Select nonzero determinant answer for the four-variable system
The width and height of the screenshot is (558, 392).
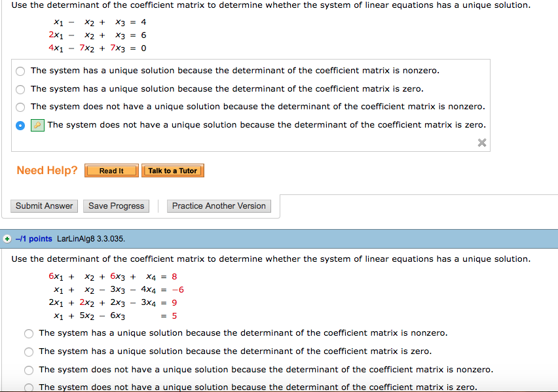[29, 333]
